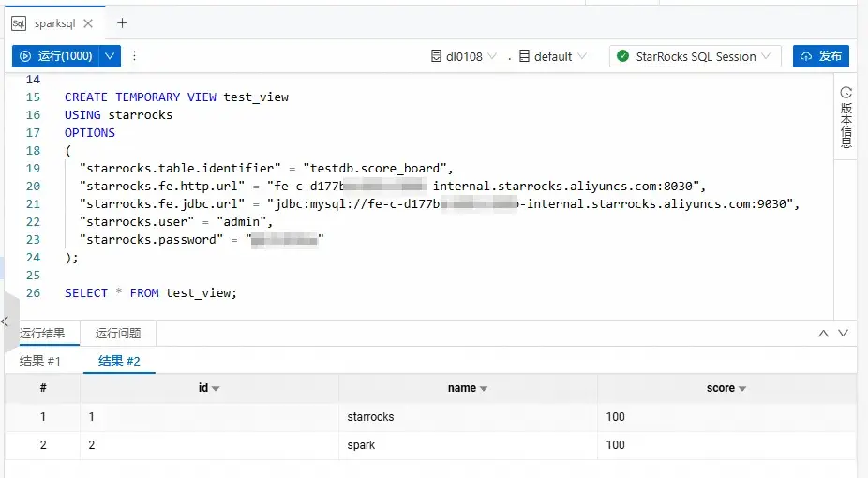Screen dimensions: 868x478
Task: Open the 版本信息 version info panel
Action: tap(846, 118)
